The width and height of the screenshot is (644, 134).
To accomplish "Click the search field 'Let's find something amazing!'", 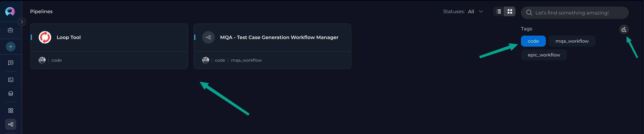I will tap(575, 13).
